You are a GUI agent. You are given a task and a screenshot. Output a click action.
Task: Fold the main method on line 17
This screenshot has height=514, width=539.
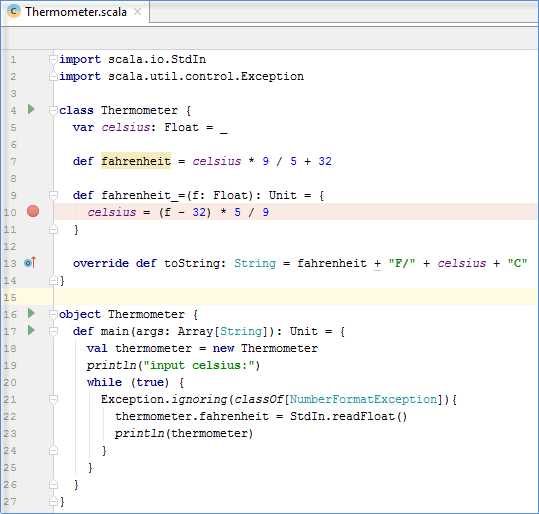pyautogui.click(x=53, y=331)
